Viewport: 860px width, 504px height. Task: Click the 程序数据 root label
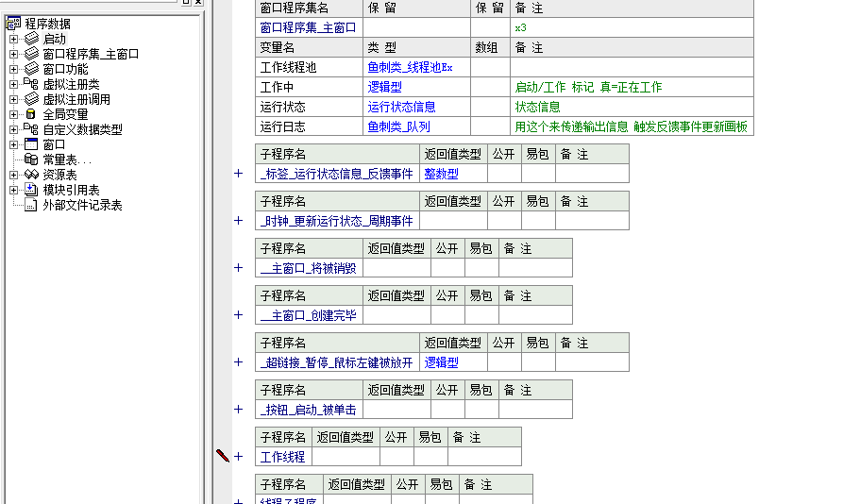click(48, 24)
